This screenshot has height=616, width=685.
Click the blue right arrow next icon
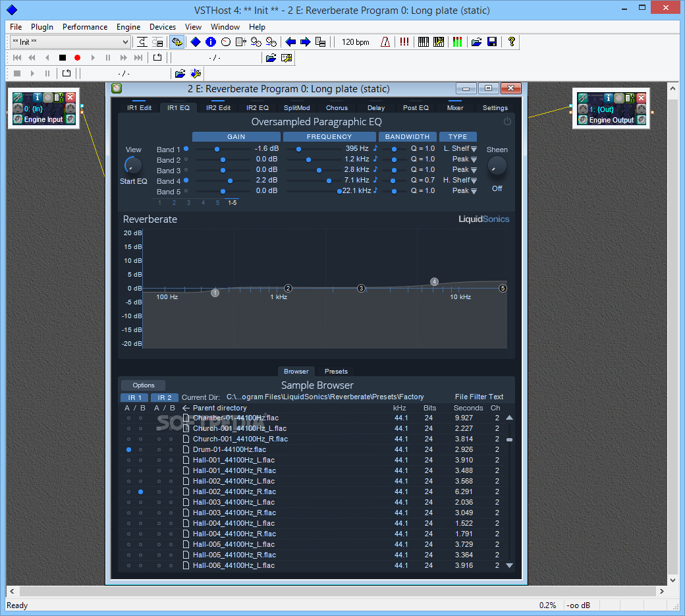point(306,42)
